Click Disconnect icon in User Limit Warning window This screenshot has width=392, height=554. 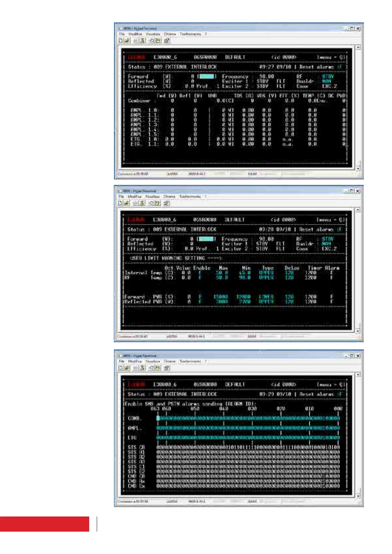click(142, 203)
